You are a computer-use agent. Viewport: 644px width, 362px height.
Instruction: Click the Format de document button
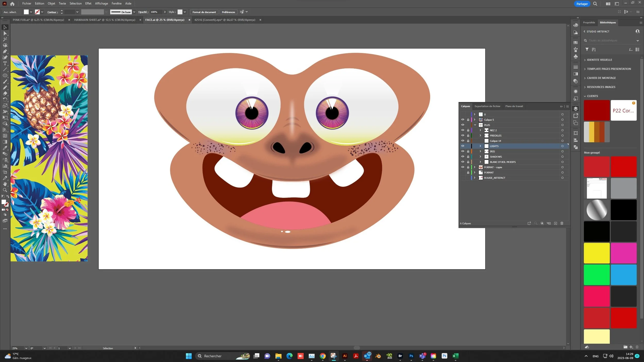coord(204,12)
